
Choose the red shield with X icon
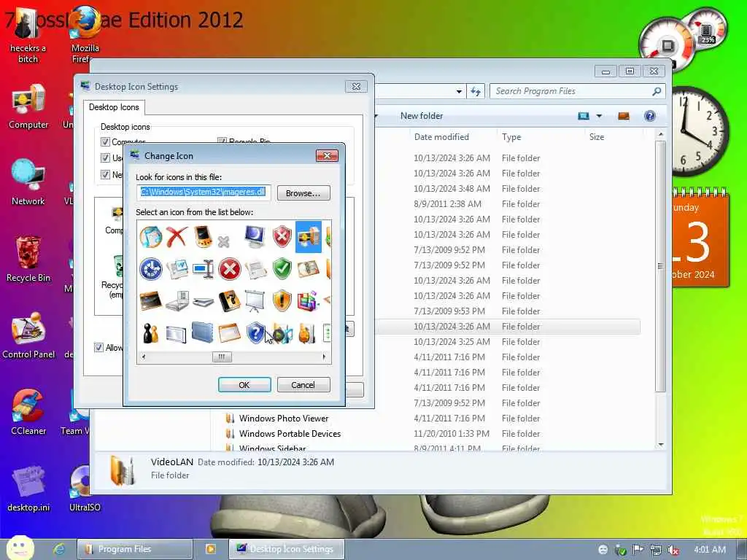pos(282,237)
